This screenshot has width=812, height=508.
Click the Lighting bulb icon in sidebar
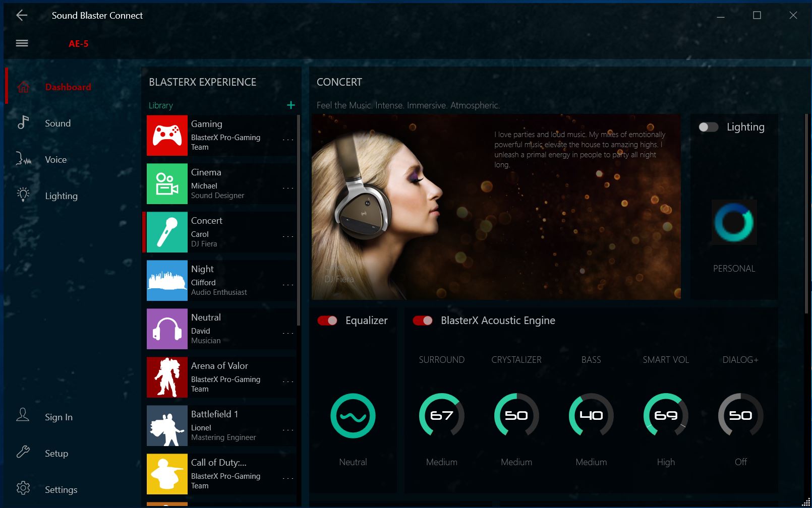click(x=23, y=195)
